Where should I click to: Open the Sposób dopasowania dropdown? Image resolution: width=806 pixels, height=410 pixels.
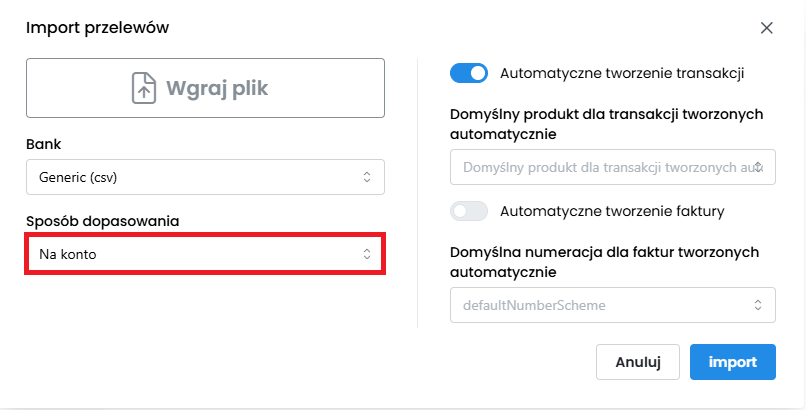point(204,254)
